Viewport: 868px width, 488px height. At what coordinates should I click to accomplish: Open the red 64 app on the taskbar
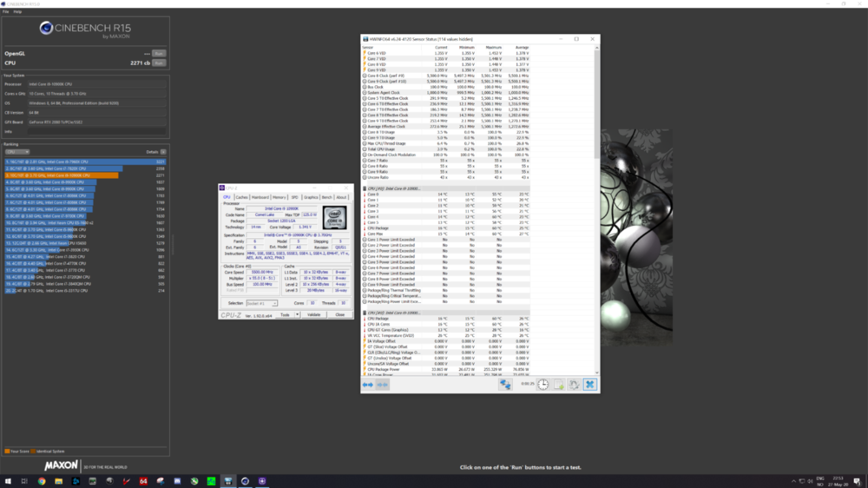coord(143,481)
